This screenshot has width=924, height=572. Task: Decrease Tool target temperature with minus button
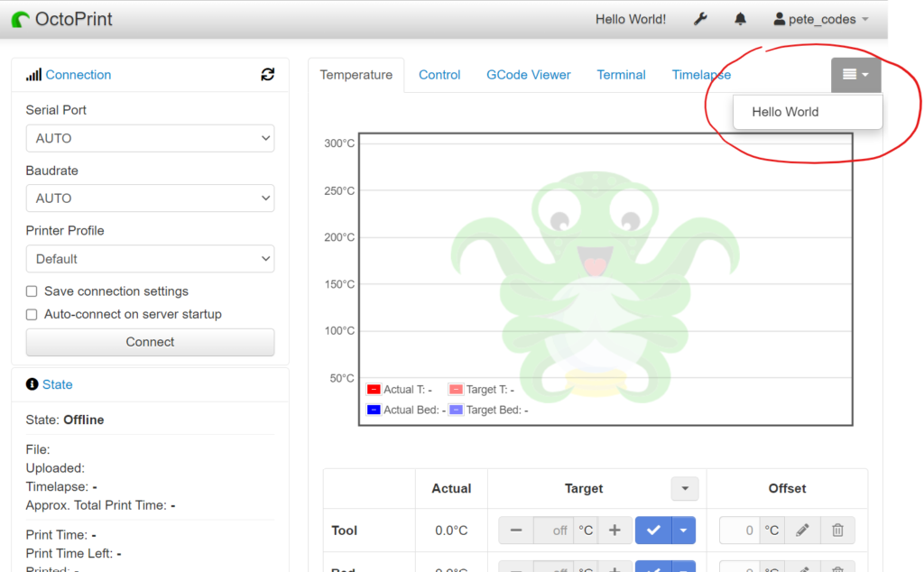(515, 530)
